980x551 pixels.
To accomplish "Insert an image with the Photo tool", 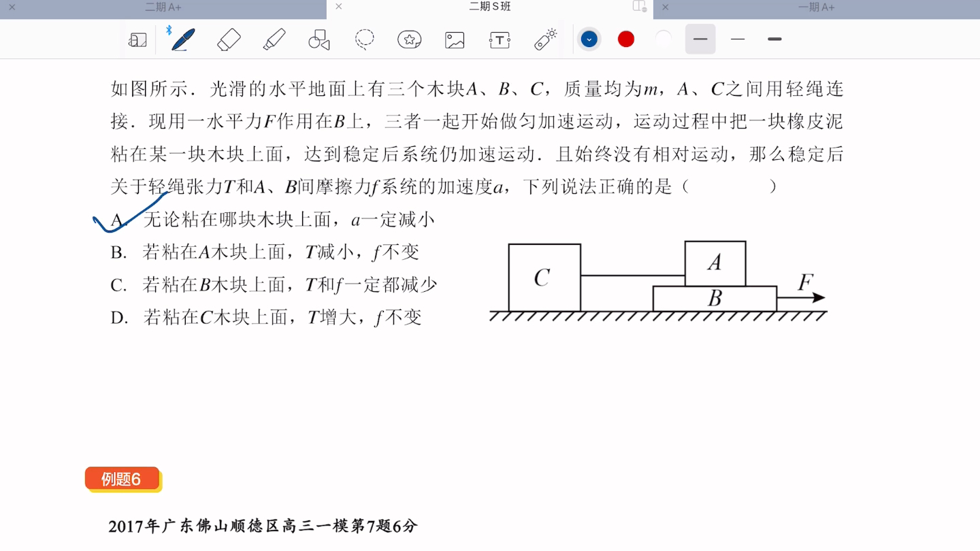I will click(455, 39).
